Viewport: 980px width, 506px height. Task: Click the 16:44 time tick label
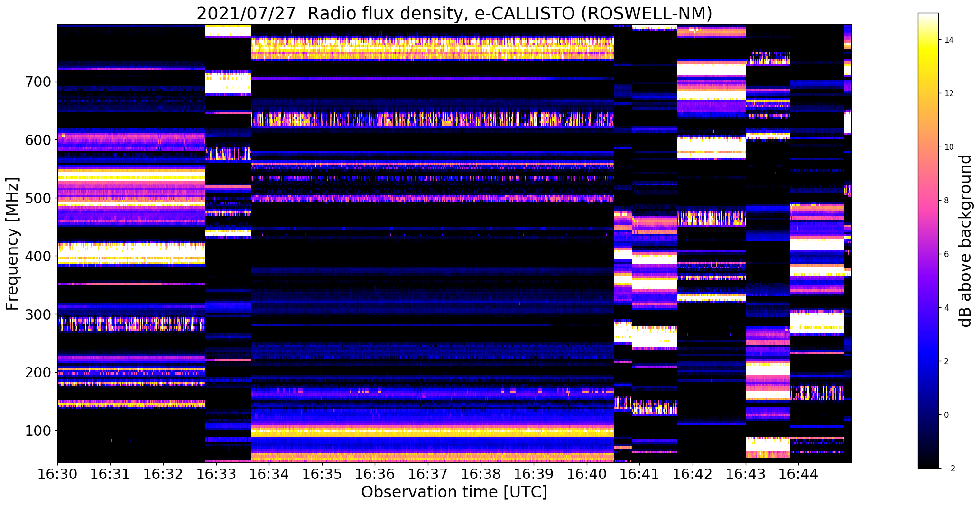click(x=799, y=473)
